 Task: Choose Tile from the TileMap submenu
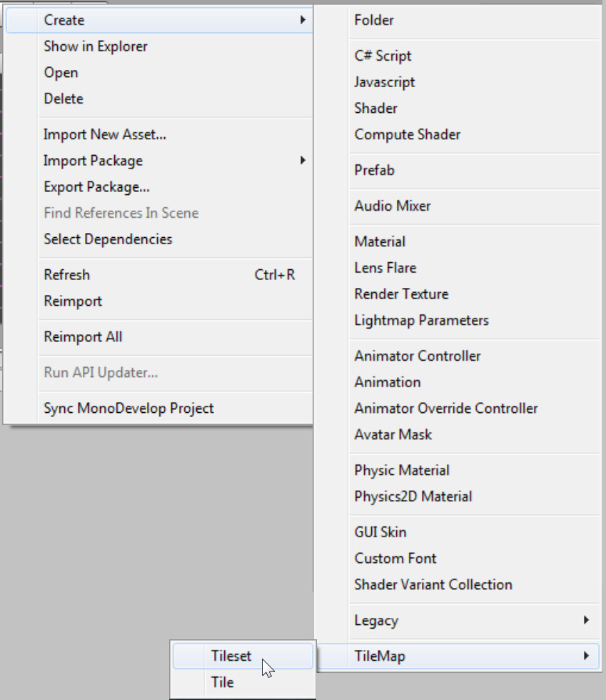coord(243,682)
